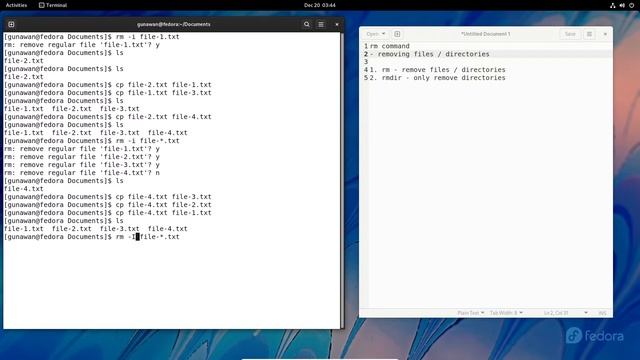Click the volume icon in the top bar
The height and width of the screenshot is (360, 640).
pyautogui.click(x=622, y=5)
